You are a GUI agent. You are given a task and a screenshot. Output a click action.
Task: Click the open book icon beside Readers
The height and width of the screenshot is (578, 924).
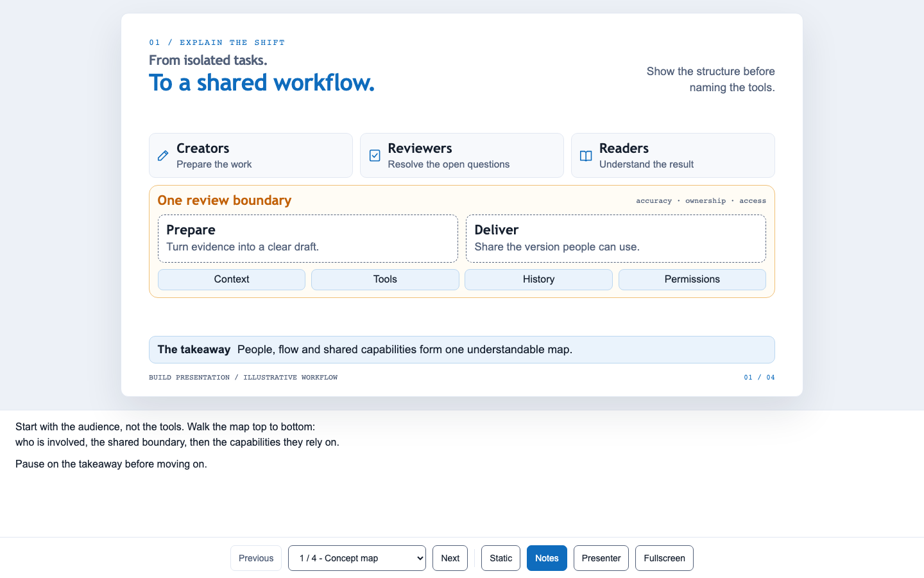coord(586,155)
